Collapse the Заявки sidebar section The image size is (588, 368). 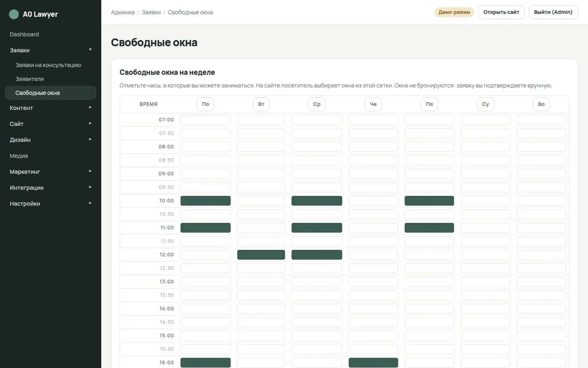50,50
